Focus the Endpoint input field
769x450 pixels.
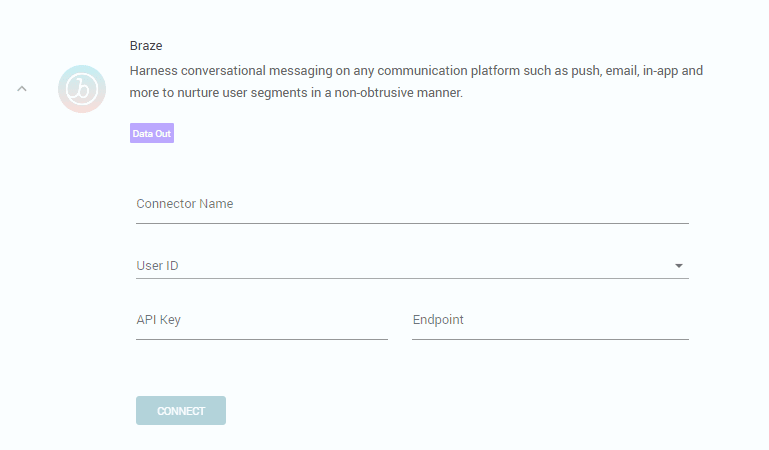(550, 320)
